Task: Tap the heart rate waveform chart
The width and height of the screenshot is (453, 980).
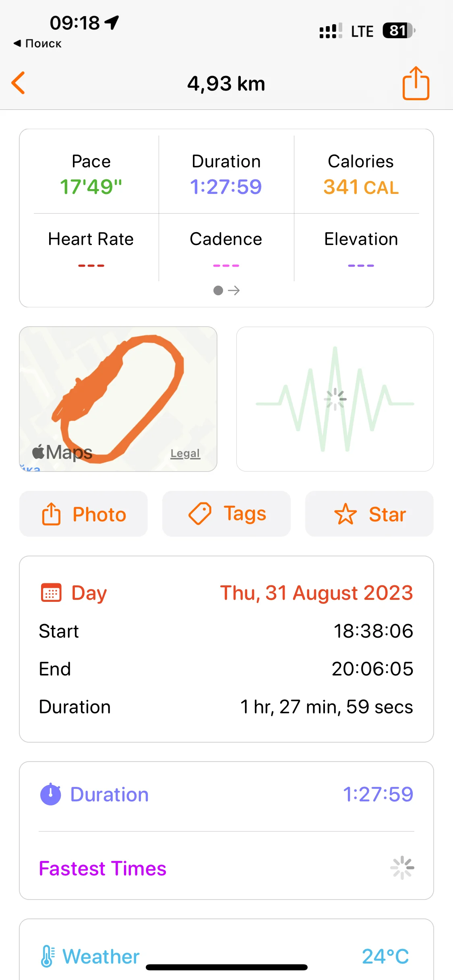Action: (335, 399)
